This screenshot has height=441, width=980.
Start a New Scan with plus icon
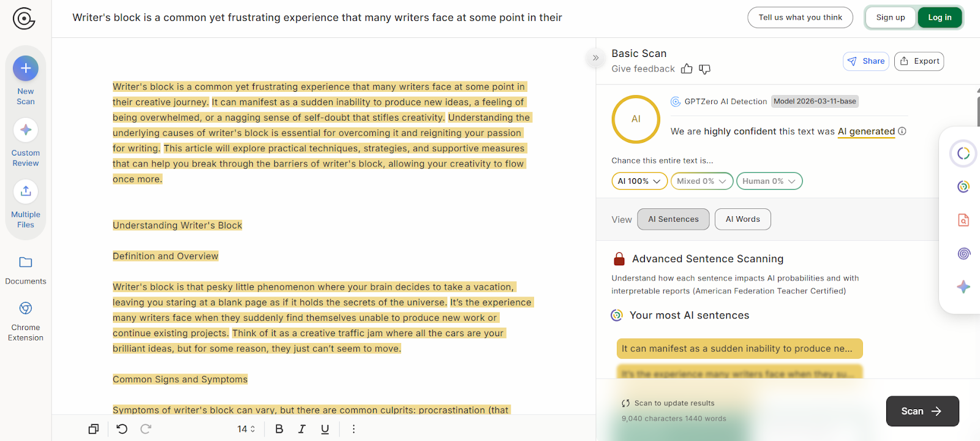point(26,68)
